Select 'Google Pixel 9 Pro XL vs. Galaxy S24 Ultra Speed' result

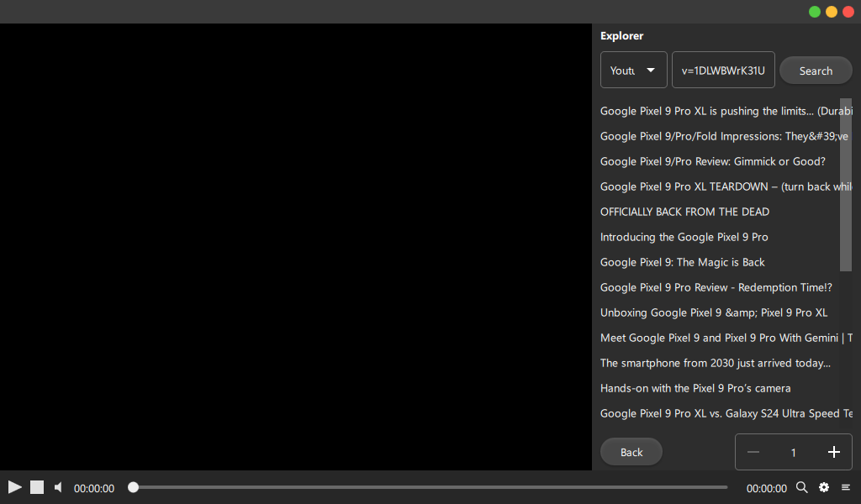point(726,413)
